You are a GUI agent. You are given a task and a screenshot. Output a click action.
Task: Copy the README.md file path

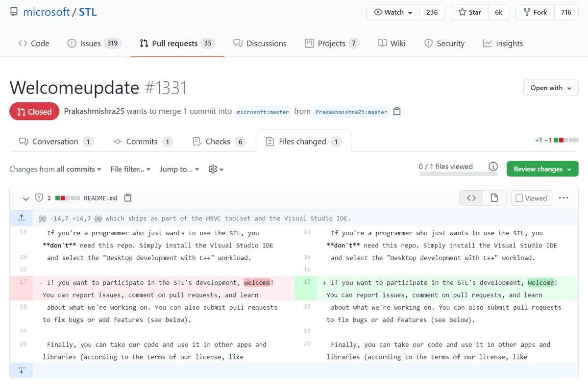coord(128,198)
